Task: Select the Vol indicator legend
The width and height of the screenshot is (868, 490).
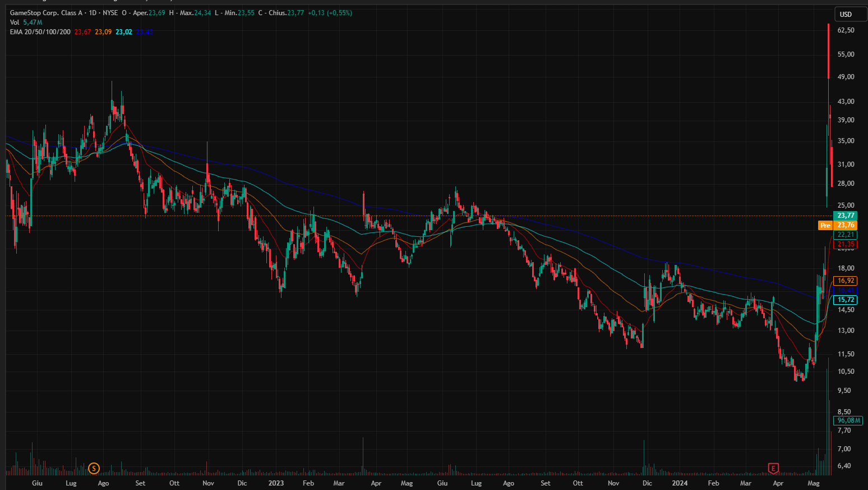Action: 15,22
